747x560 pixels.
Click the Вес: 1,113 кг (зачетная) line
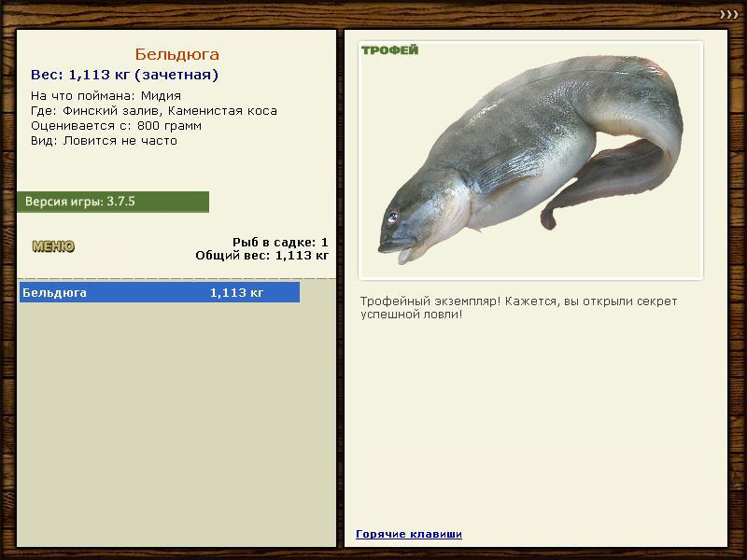click(x=124, y=75)
